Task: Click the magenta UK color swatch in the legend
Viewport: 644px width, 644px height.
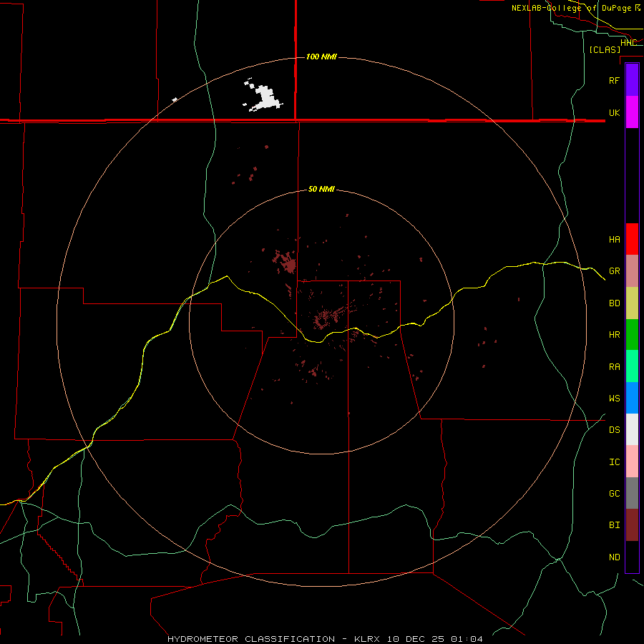Action: (632, 112)
